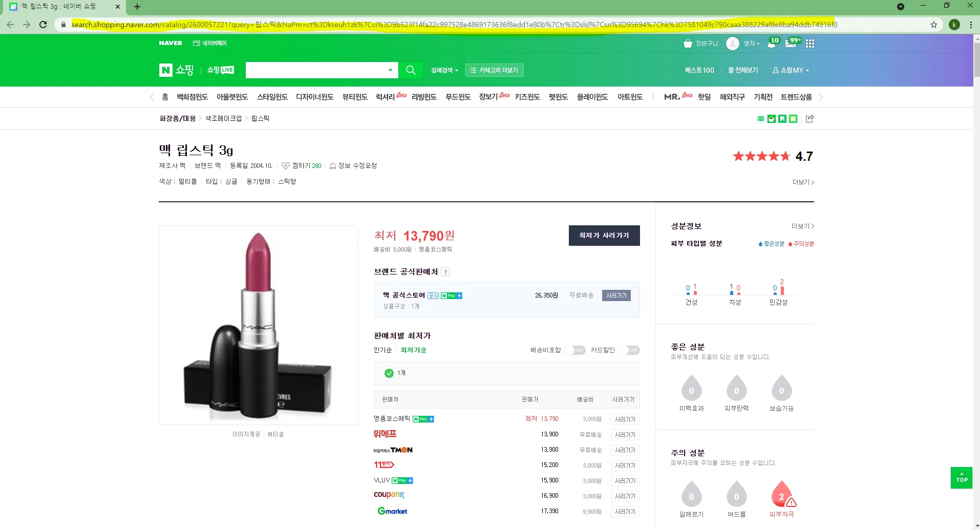Click 사러가기 for 맥 공식스토어
Screen dimensions: 980x530
(616, 295)
